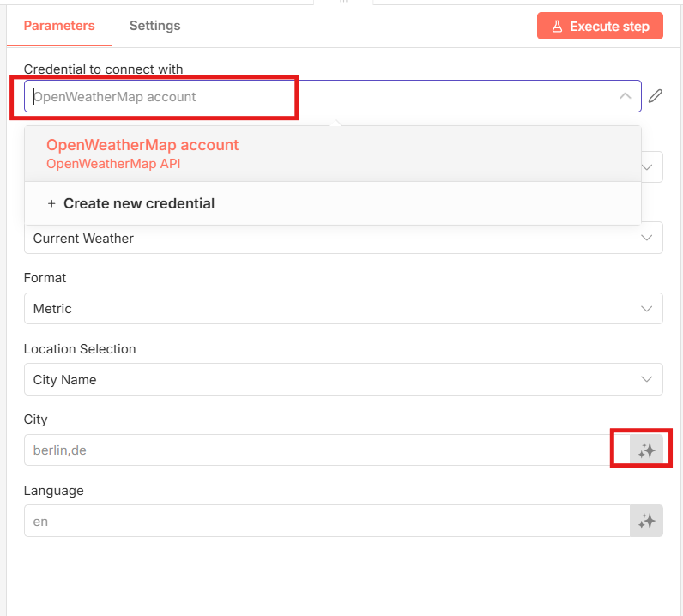Click the sparkle AI icon in Language field
The height and width of the screenshot is (616, 683).
point(646,521)
